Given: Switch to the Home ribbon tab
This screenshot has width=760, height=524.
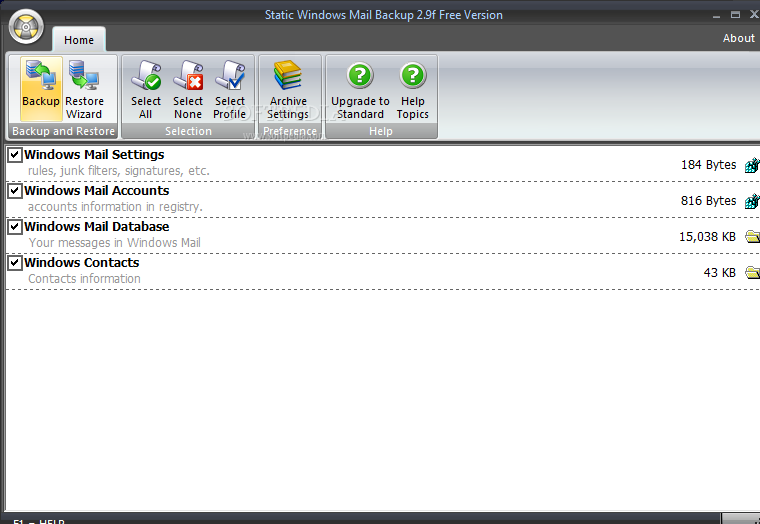Looking at the screenshot, I should (x=79, y=40).
